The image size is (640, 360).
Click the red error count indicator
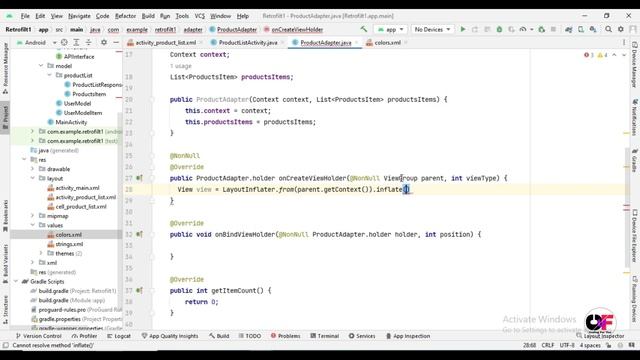(x=589, y=55)
